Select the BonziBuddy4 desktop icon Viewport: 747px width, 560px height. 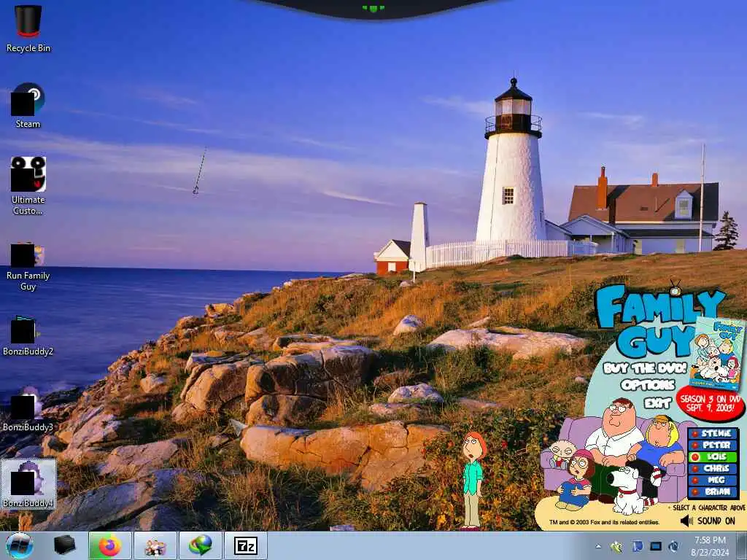pyautogui.click(x=28, y=484)
